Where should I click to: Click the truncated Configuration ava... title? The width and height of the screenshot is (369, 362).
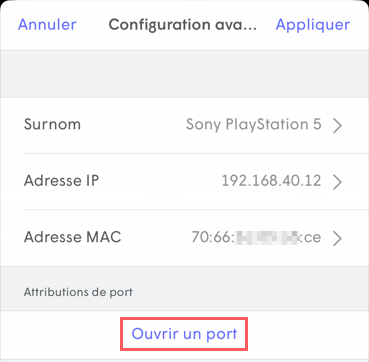click(x=183, y=25)
